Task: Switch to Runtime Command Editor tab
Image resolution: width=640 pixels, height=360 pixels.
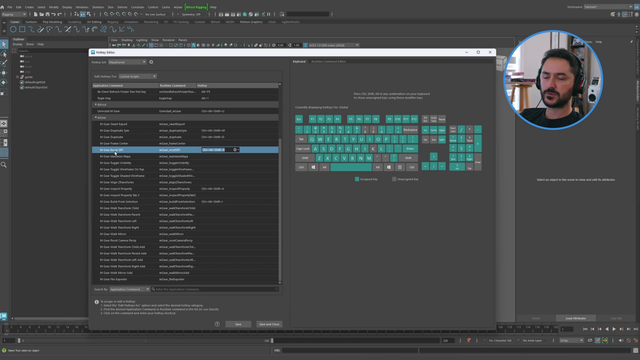Action: tap(329, 62)
